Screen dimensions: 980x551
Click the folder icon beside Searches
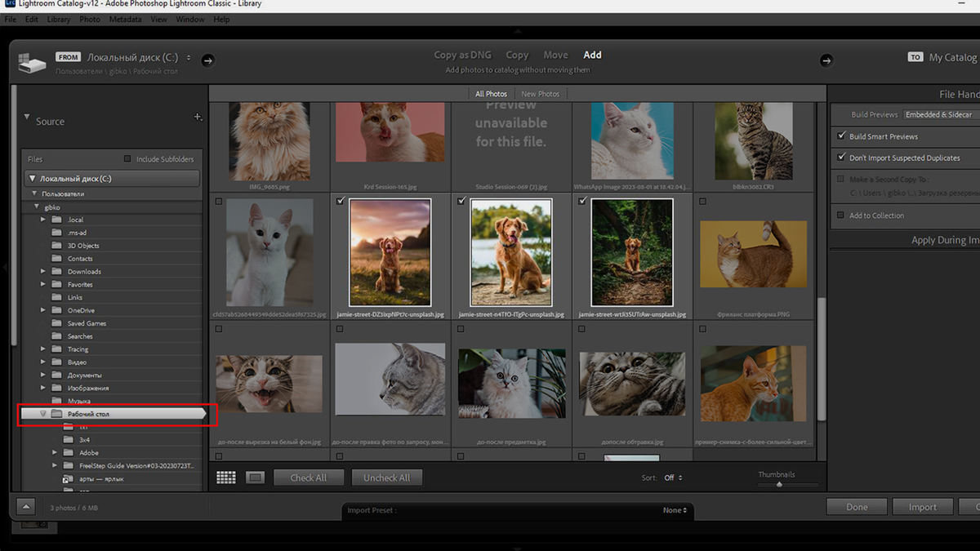(x=56, y=336)
